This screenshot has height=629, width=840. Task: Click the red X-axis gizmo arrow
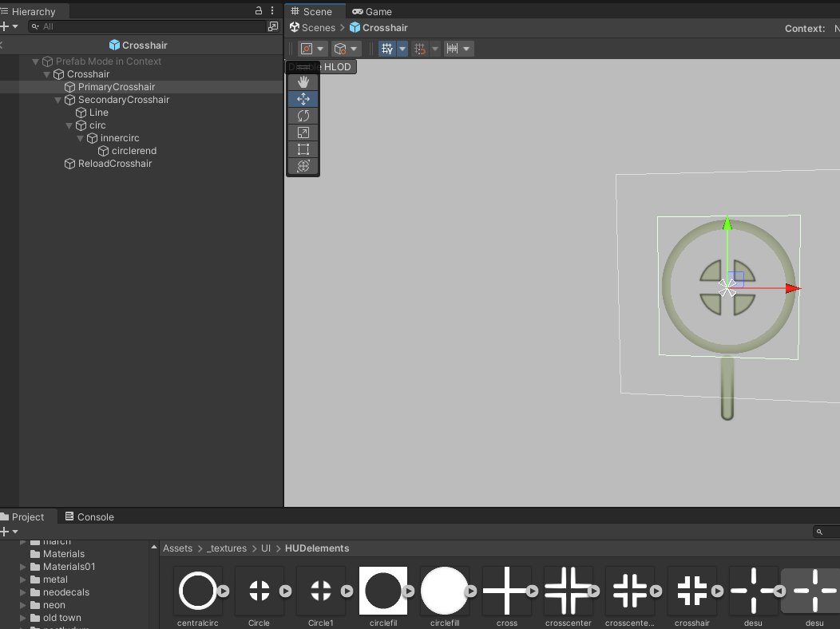[x=793, y=288]
